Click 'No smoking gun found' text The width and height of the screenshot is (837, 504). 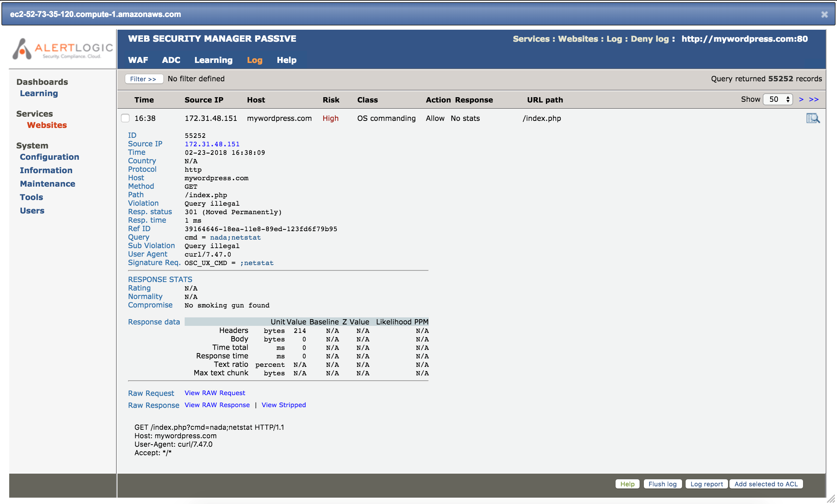click(x=227, y=305)
